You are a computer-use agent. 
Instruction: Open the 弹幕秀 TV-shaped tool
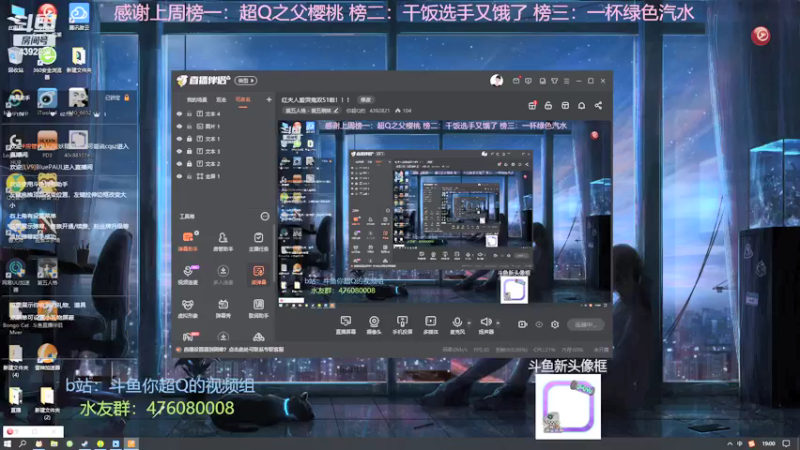pyautogui.click(x=223, y=308)
